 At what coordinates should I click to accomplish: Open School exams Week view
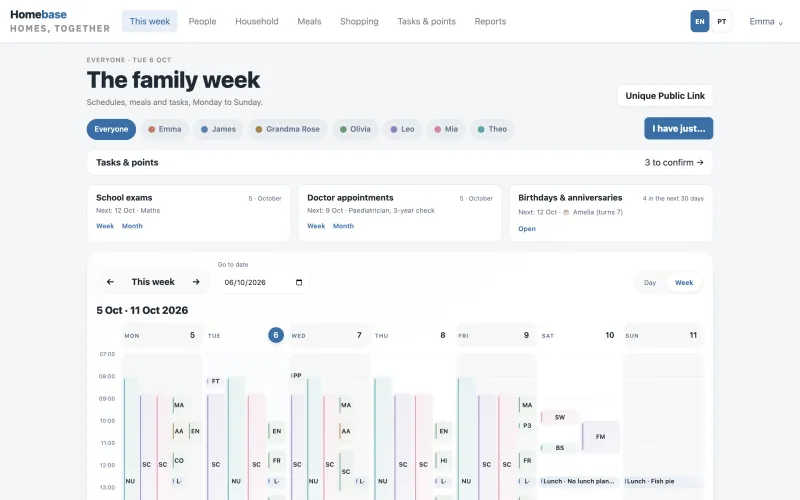click(105, 226)
